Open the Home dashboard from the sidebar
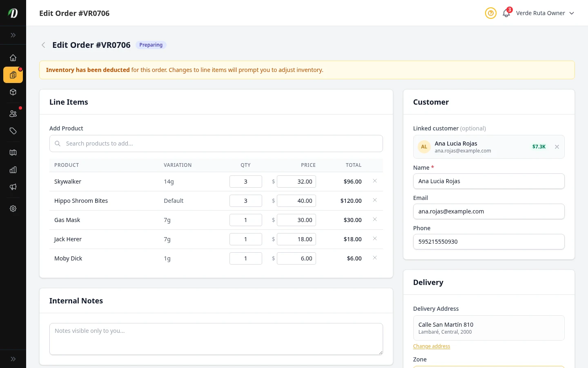 pyautogui.click(x=13, y=58)
